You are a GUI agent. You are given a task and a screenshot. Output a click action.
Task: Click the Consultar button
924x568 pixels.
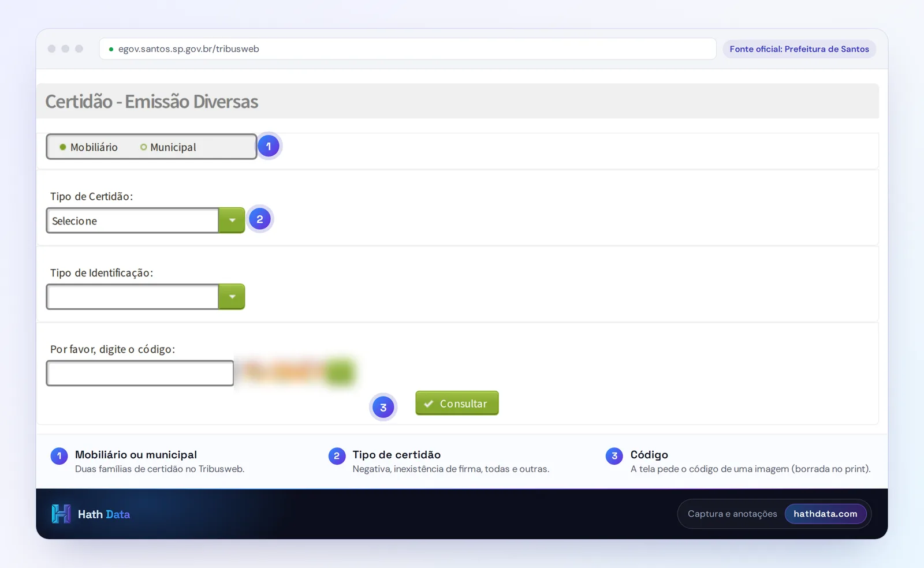457,403
